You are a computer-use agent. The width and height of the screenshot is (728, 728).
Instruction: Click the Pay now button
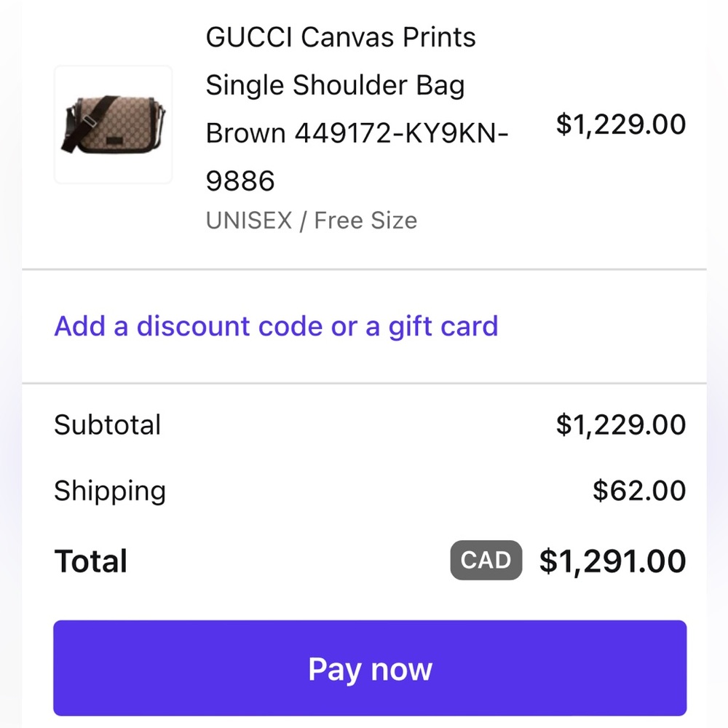[x=370, y=668]
